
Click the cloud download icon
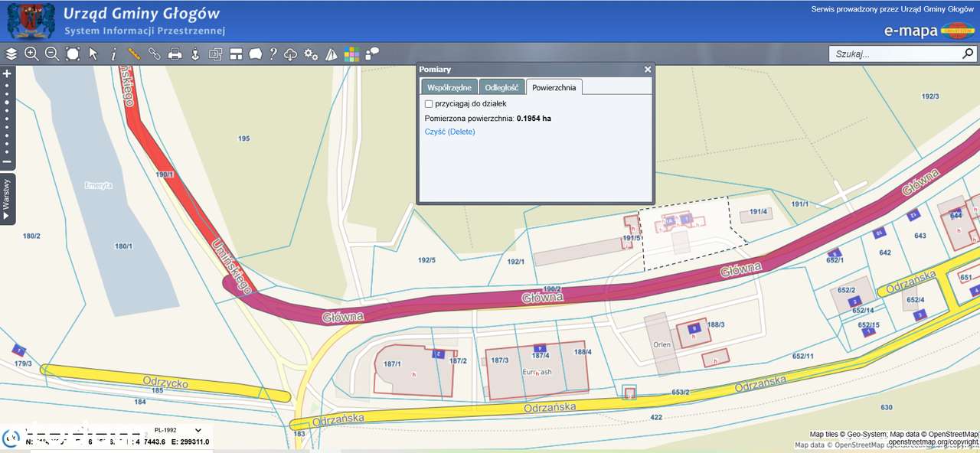pyautogui.click(x=291, y=54)
